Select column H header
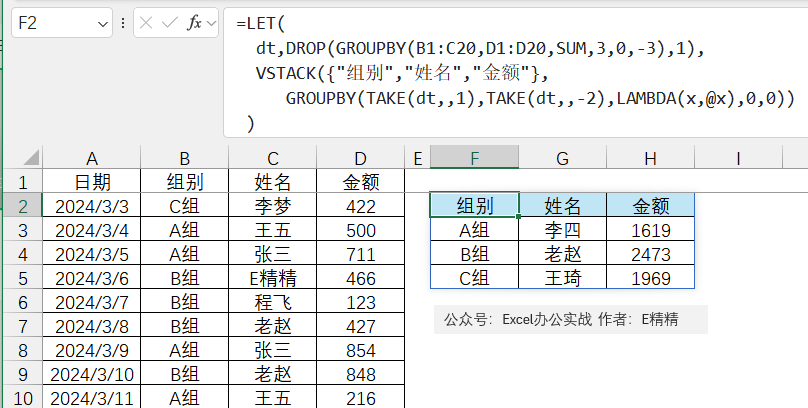This screenshot has height=408, width=808. point(651,158)
